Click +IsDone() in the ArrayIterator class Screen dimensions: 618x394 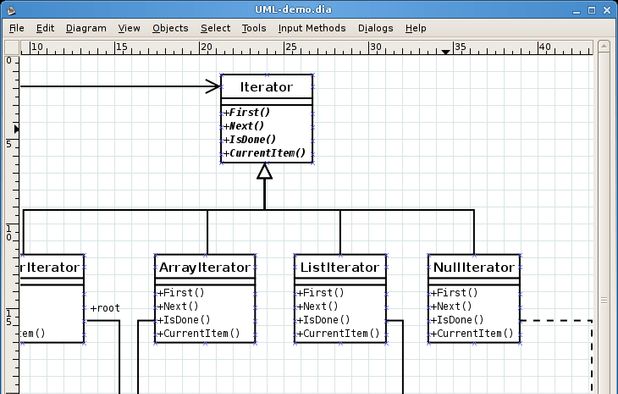pyautogui.click(x=184, y=320)
